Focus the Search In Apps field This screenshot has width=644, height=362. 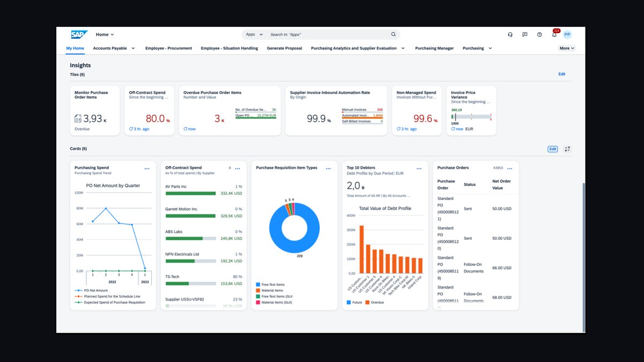coord(327,34)
